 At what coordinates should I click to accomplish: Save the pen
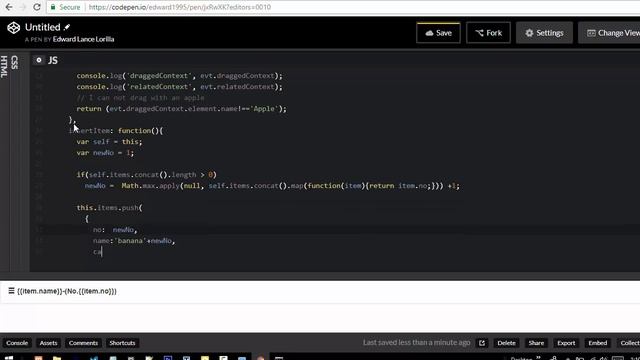tap(438, 33)
